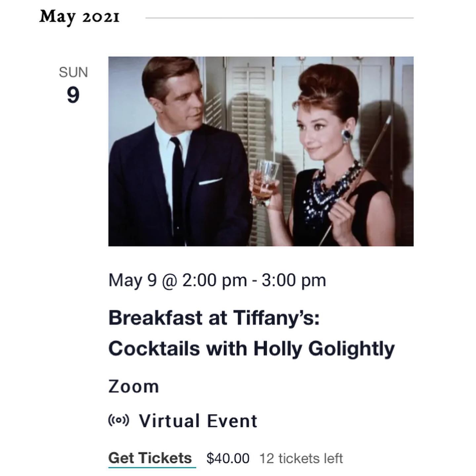Click the 12 tickets left notice
Image resolution: width=476 pixels, height=476 pixels.
(301, 458)
